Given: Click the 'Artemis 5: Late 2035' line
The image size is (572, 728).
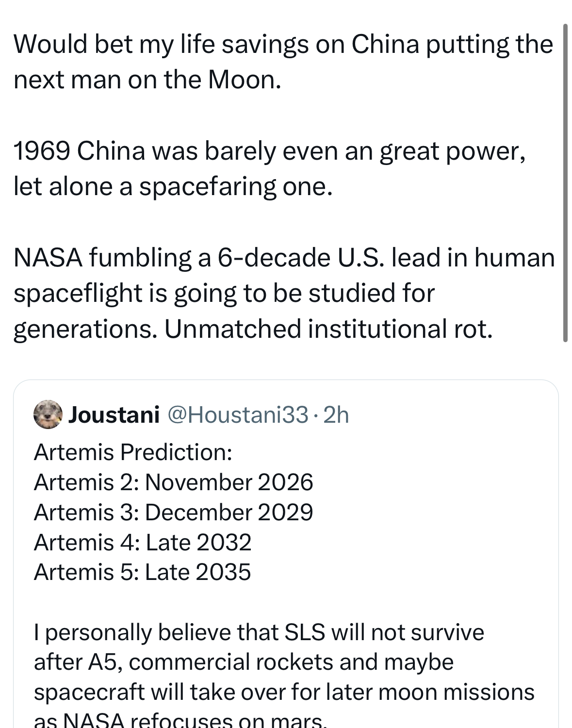Looking at the screenshot, I should pos(142,572).
